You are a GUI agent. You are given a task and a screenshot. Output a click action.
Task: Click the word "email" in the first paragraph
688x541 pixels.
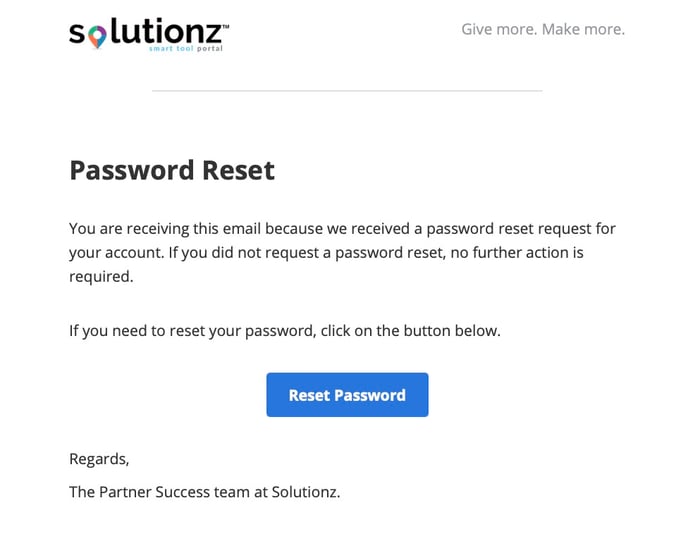(242, 229)
